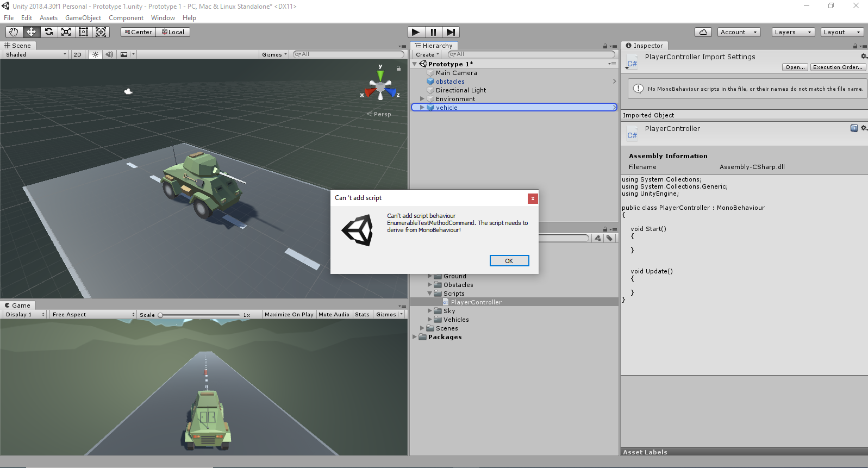The image size is (868, 468).
Task: Select the combined Transform tool
Action: (101, 32)
